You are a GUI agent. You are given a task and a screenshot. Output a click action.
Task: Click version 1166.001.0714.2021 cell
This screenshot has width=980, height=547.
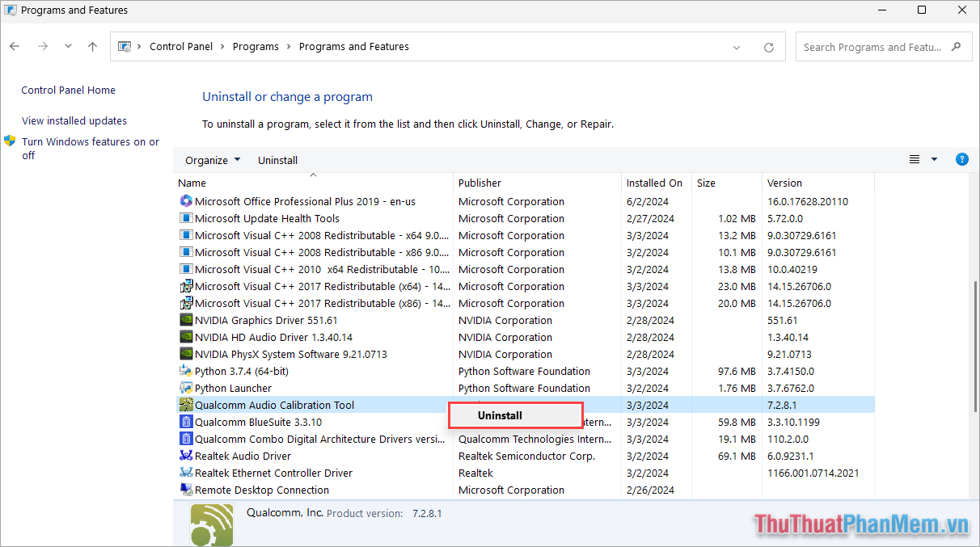[x=813, y=473]
